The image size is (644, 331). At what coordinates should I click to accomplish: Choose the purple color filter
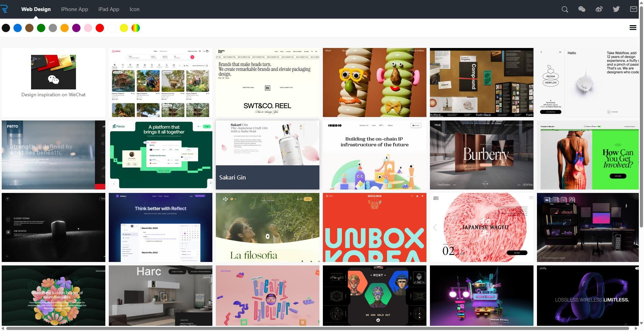tap(76, 28)
